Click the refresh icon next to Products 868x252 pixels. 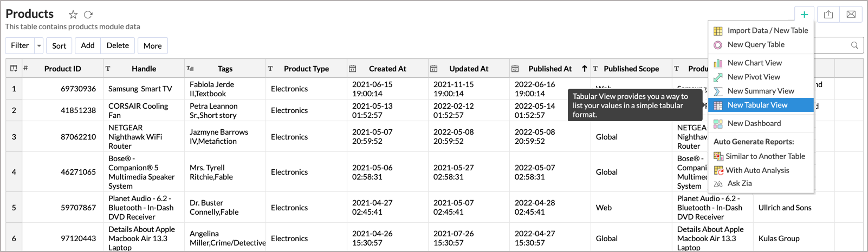(x=88, y=15)
